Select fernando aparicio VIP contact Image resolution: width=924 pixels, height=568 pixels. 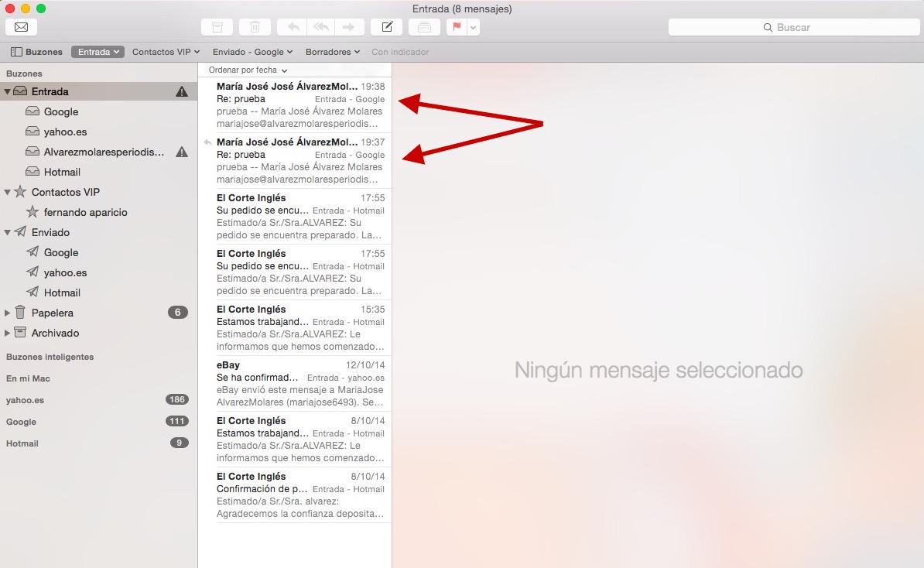(85, 212)
